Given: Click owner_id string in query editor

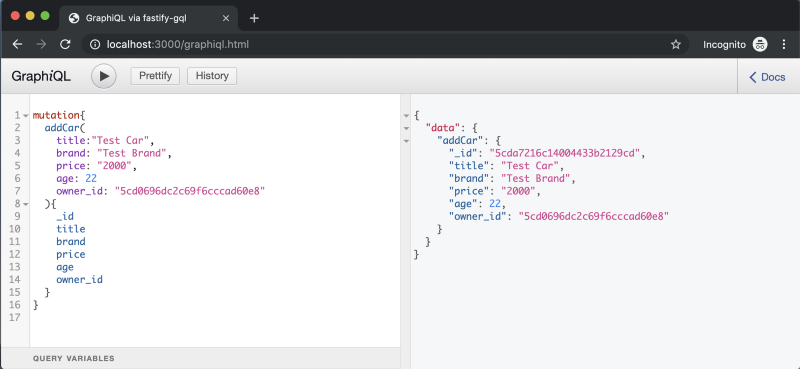Looking at the screenshot, I should (190, 191).
